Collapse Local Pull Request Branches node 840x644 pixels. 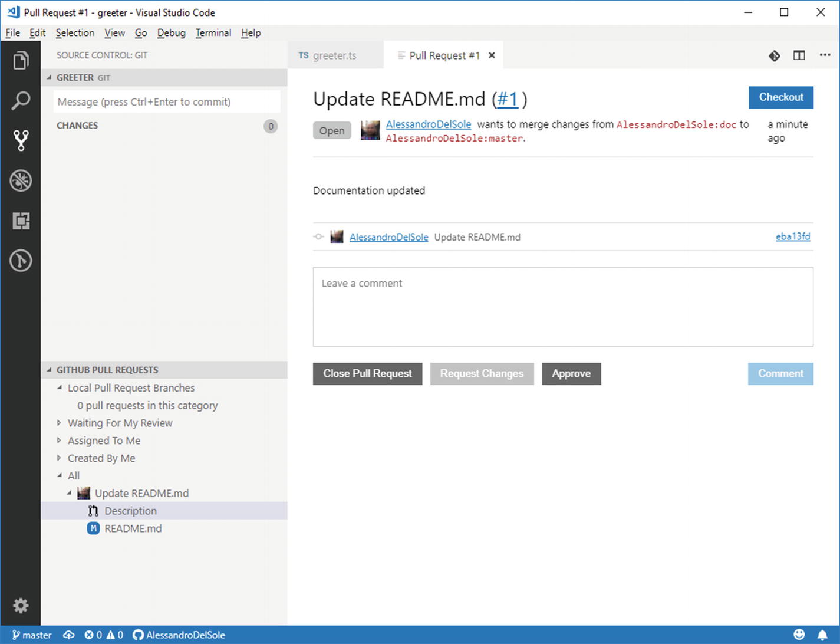click(x=60, y=387)
